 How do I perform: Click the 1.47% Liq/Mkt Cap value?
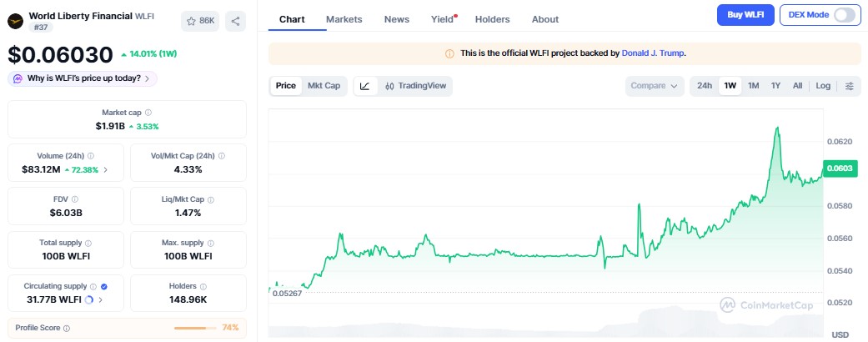[188, 213]
